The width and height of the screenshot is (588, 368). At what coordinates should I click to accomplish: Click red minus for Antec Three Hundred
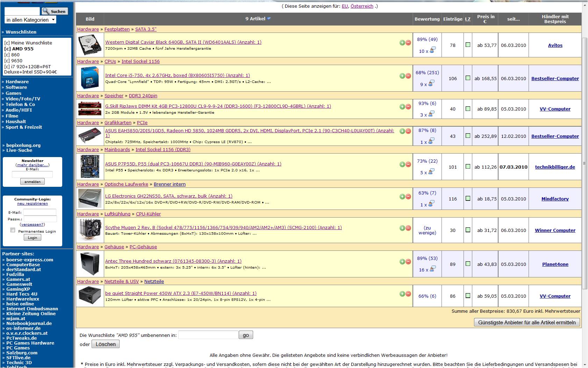[408, 262]
